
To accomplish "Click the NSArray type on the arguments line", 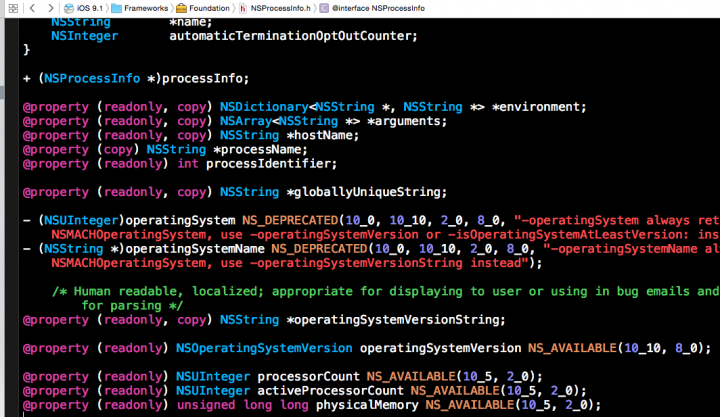I will click(x=246, y=121).
